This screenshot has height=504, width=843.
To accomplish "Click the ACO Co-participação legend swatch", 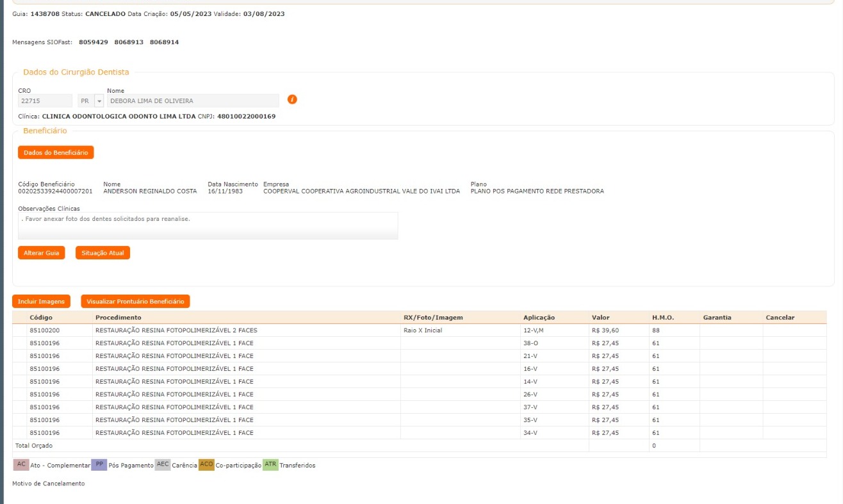I will 206,464.
